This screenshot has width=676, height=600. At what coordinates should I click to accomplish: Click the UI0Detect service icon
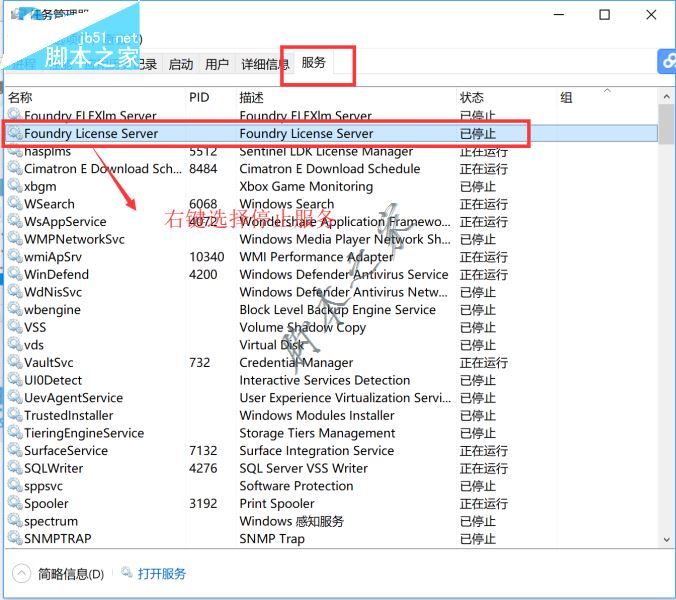click(x=15, y=380)
